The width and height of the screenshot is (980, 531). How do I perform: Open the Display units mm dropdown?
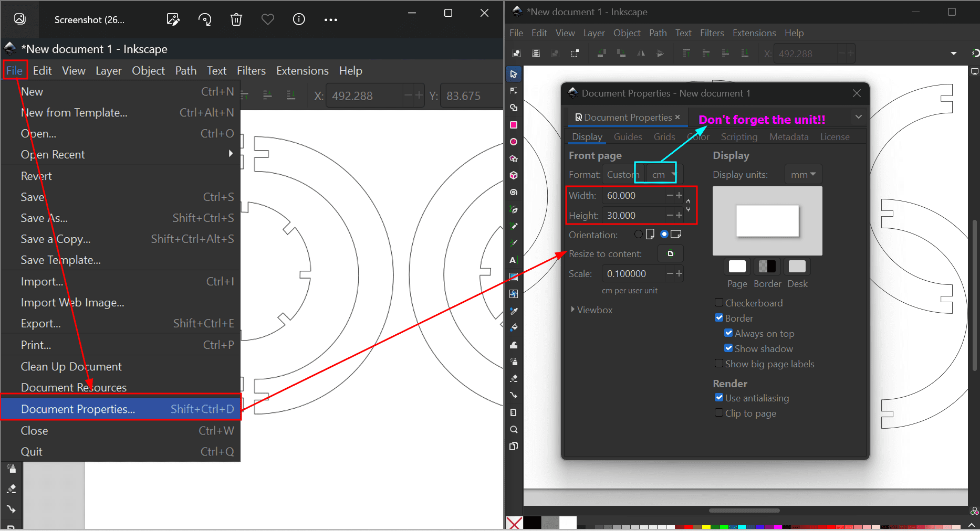point(803,174)
